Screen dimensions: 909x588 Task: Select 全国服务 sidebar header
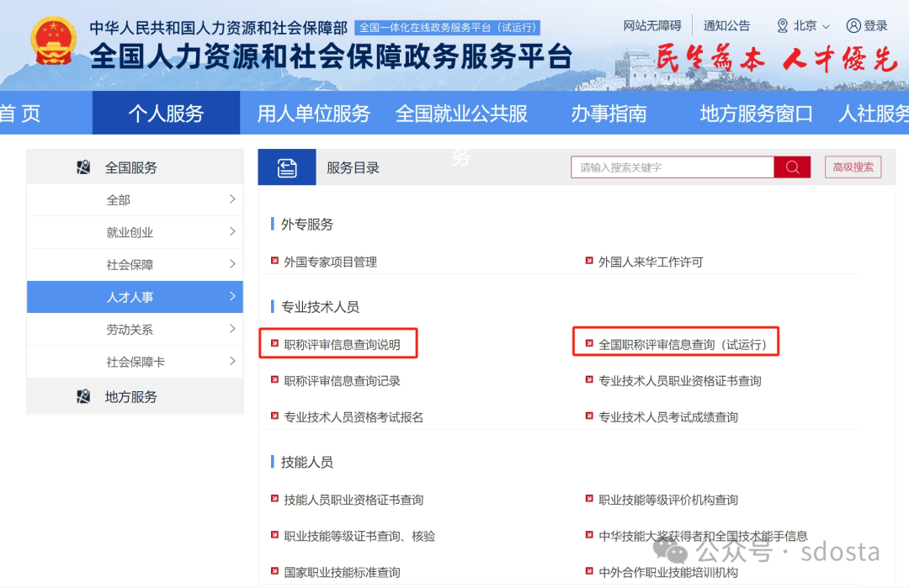pos(135,167)
